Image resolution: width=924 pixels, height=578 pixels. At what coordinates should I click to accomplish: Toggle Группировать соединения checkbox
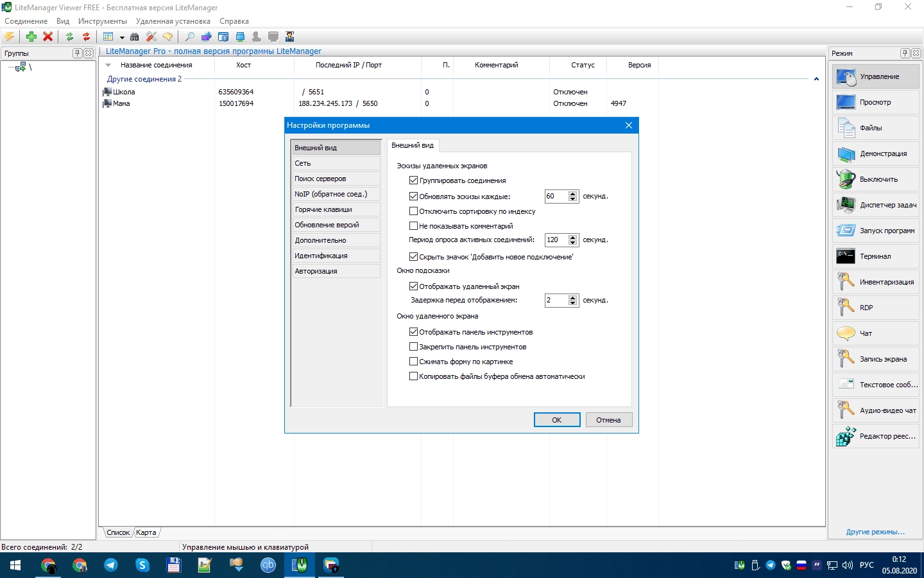click(413, 180)
